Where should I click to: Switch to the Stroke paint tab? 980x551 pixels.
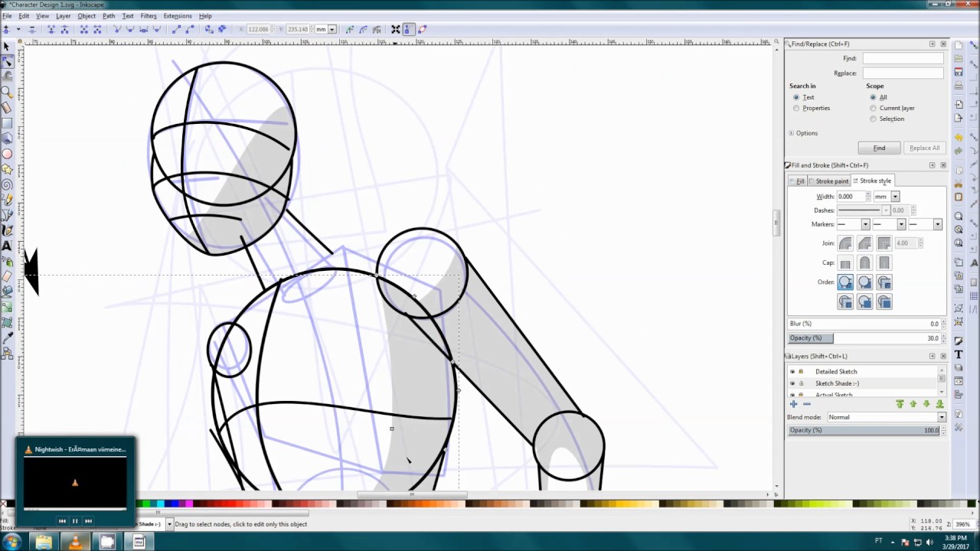click(x=829, y=181)
